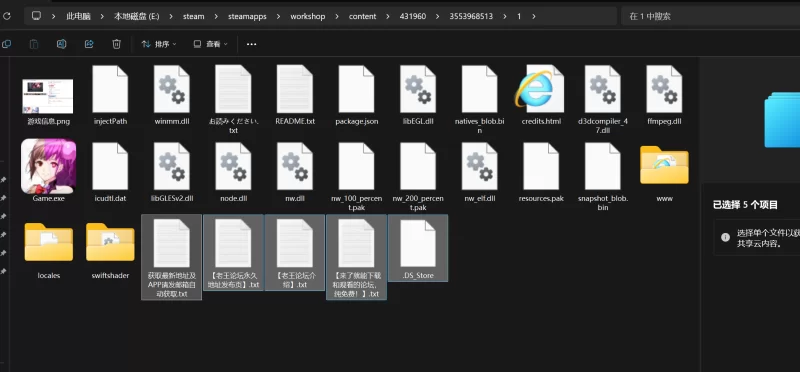Select the injectPath file icon
The height and width of the screenshot is (372, 800).
(x=110, y=89)
